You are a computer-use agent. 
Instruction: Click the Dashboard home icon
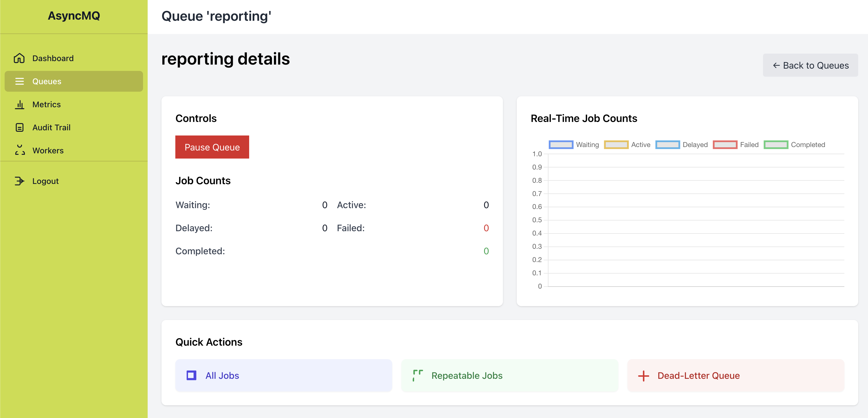pos(19,58)
